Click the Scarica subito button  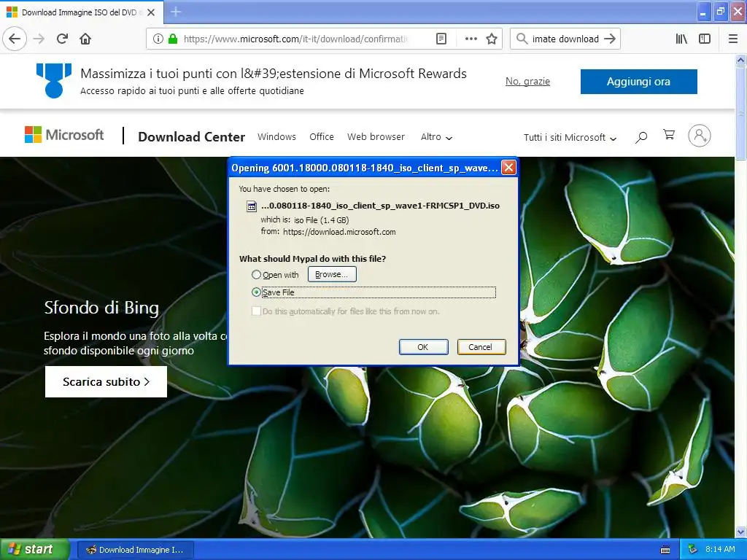pos(106,381)
